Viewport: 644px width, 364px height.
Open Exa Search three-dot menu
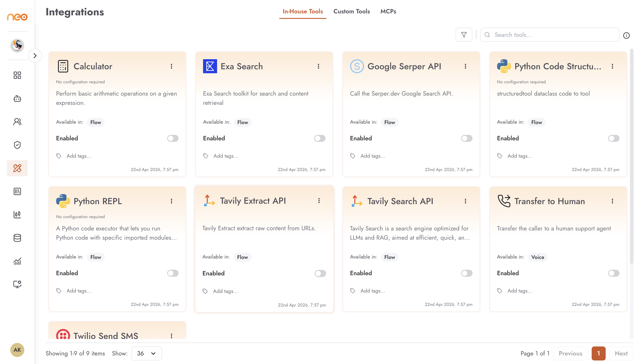click(318, 66)
